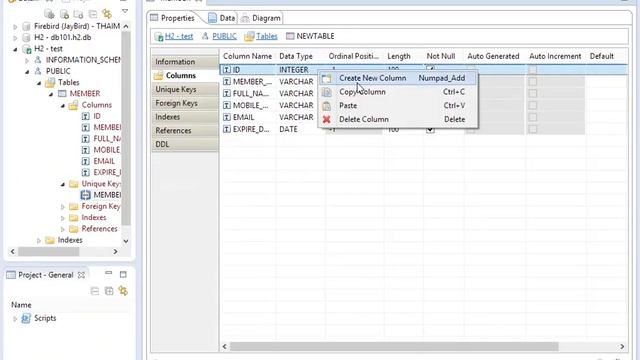Collapse all in the Project - General panel
640x360 pixels.
click(95, 291)
